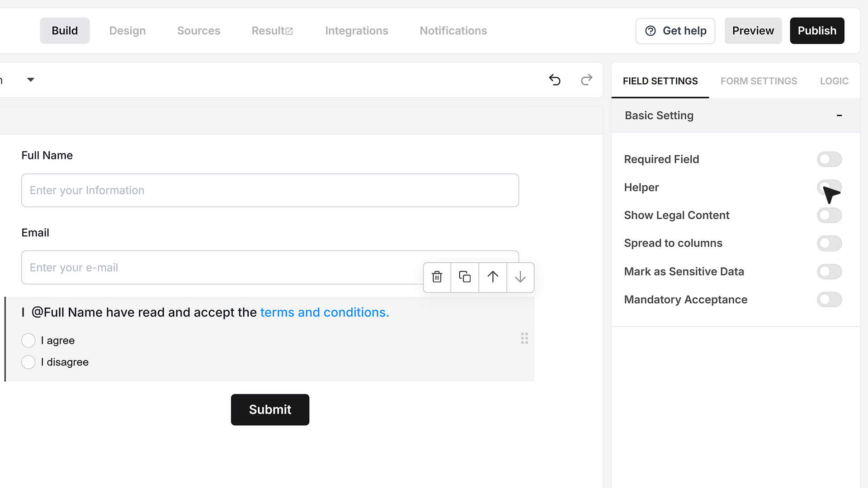Duplicate field with the copy icon

pos(465,277)
